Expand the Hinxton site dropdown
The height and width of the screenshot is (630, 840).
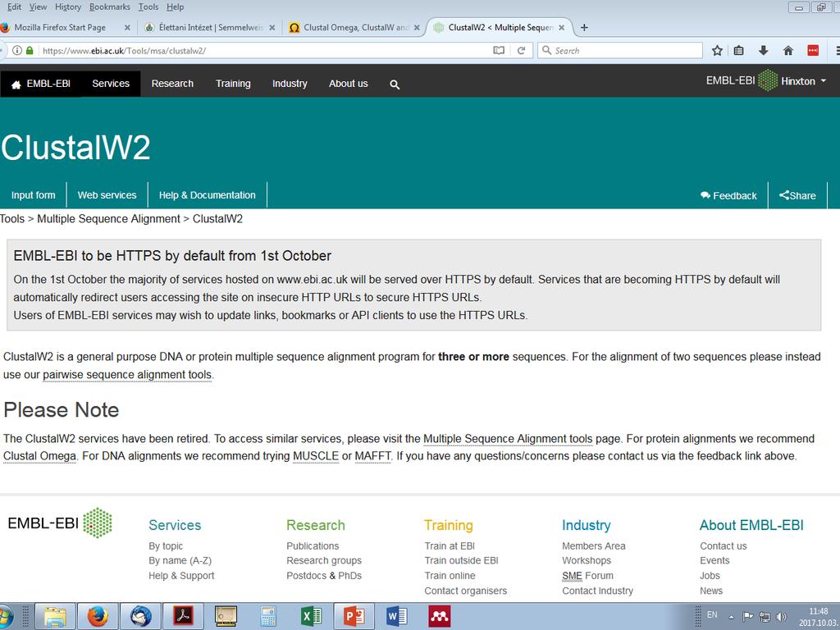point(804,81)
